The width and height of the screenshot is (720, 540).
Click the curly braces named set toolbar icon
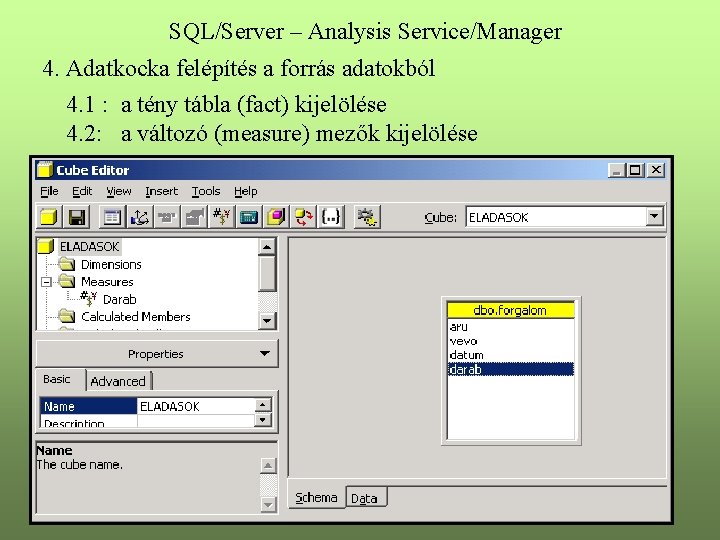(331, 217)
